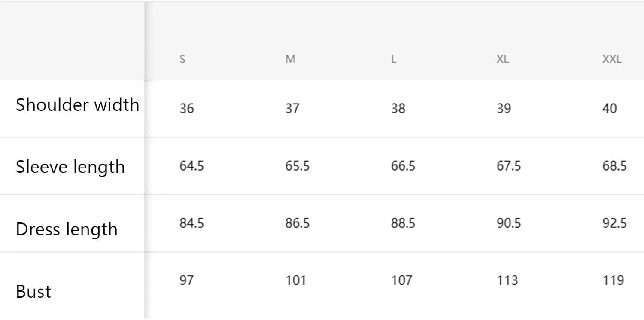Click shoulder width value 36
Screen dimensions: 644x320
[x=187, y=108]
